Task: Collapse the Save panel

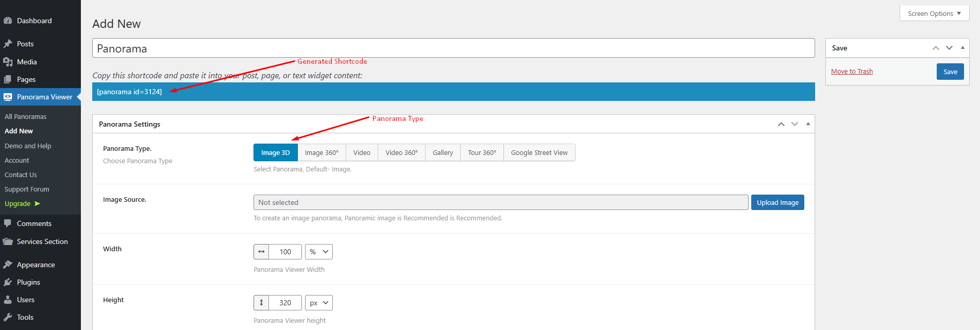Action: pos(962,48)
